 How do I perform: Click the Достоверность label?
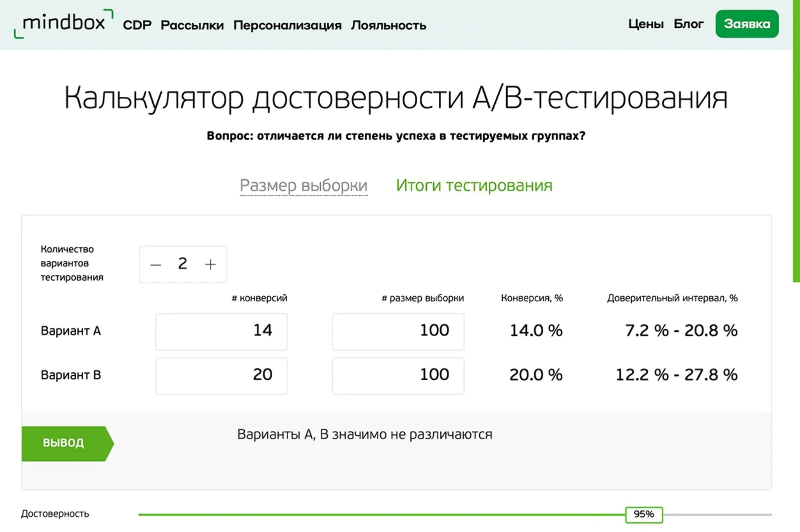coord(55,513)
